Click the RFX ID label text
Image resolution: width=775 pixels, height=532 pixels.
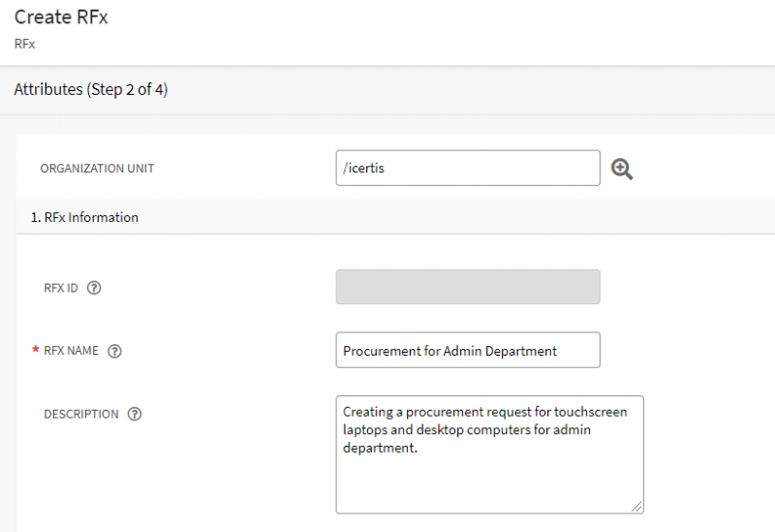coord(60,288)
